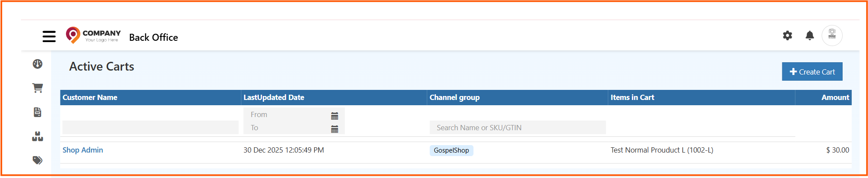Click the Customer Name filter field
The image size is (868, 178).
tap(150, 128)
